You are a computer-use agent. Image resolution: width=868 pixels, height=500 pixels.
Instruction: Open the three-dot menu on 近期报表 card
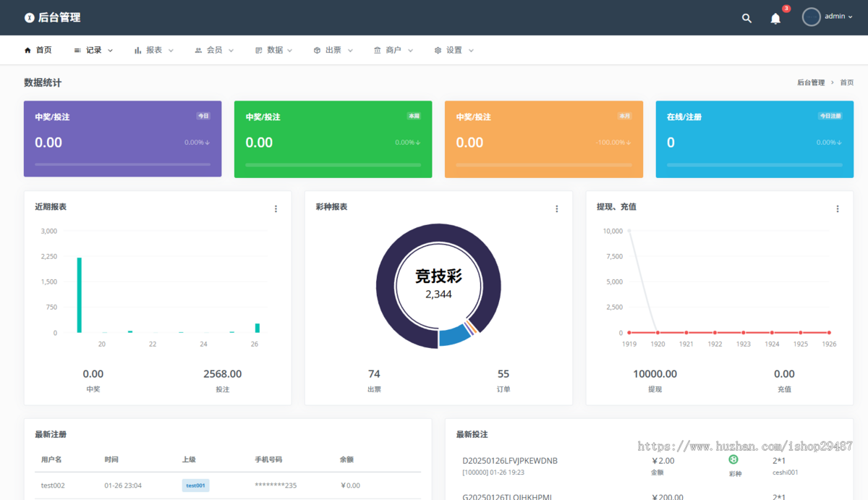coord(276,209)
